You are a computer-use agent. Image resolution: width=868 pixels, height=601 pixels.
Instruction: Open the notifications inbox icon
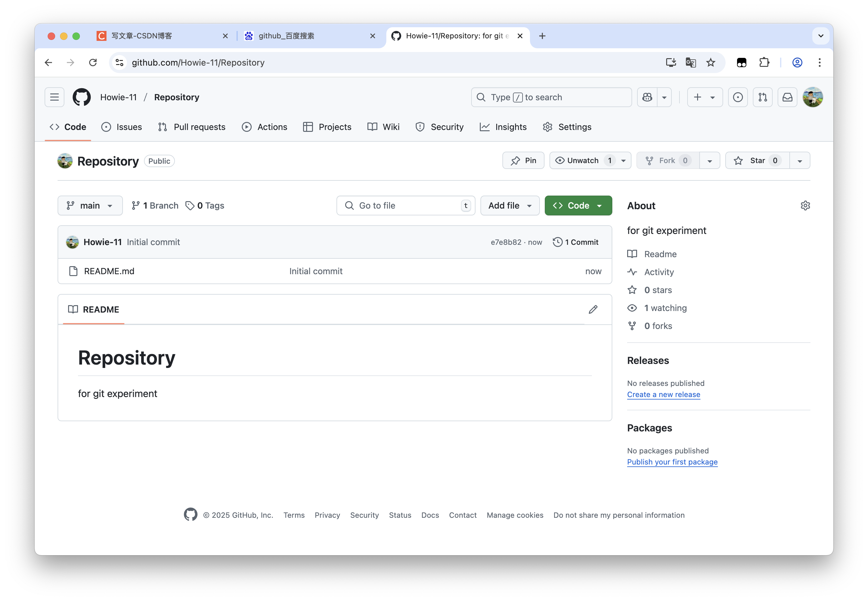click(787, 97)
